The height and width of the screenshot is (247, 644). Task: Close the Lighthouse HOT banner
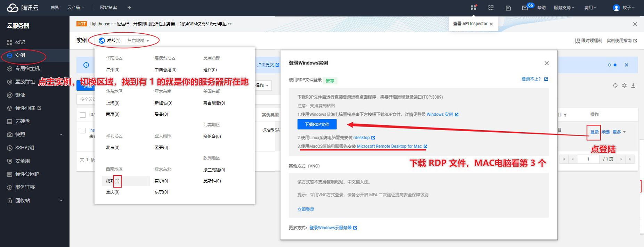tap(635, 24)
